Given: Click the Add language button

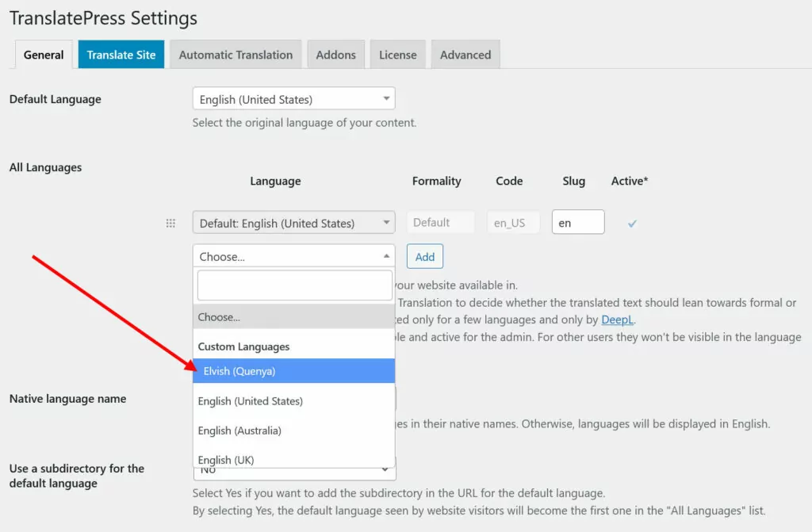Looking at the screenshot, I should click(x=425, y=256).
